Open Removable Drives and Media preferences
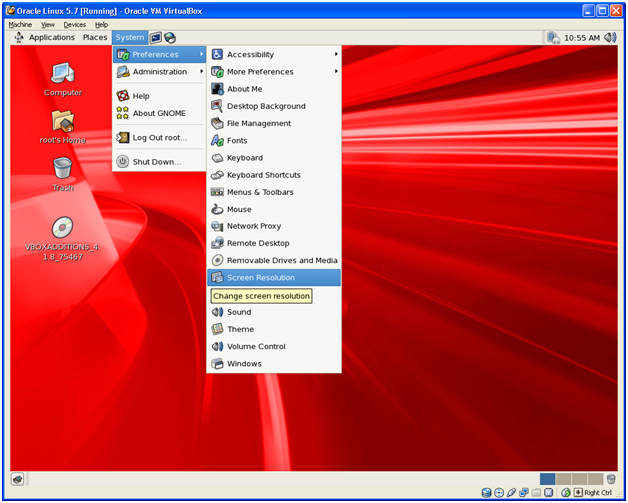 coord(274,261)
